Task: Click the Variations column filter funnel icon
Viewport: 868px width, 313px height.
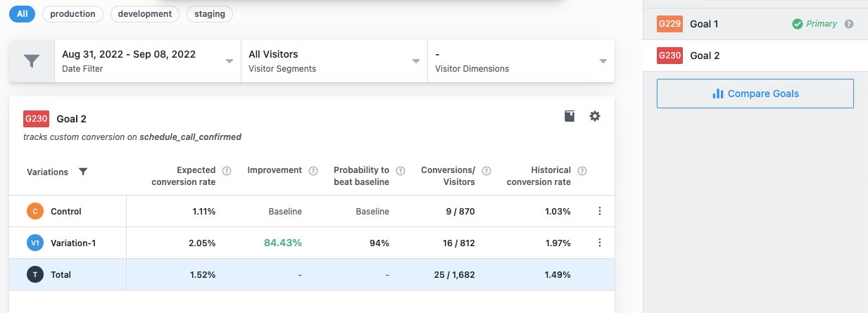Action: (x=83, y=172)
